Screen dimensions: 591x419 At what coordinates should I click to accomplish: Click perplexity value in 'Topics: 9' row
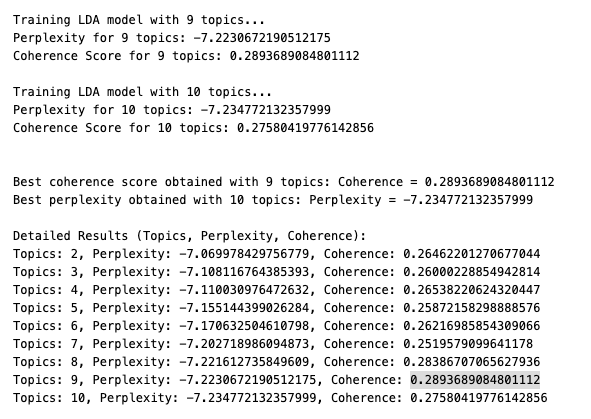pyautogui.click(x=248, y=380)
